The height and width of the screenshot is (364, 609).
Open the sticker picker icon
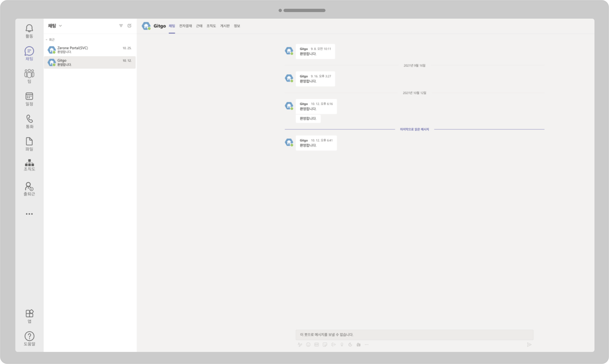325,345
